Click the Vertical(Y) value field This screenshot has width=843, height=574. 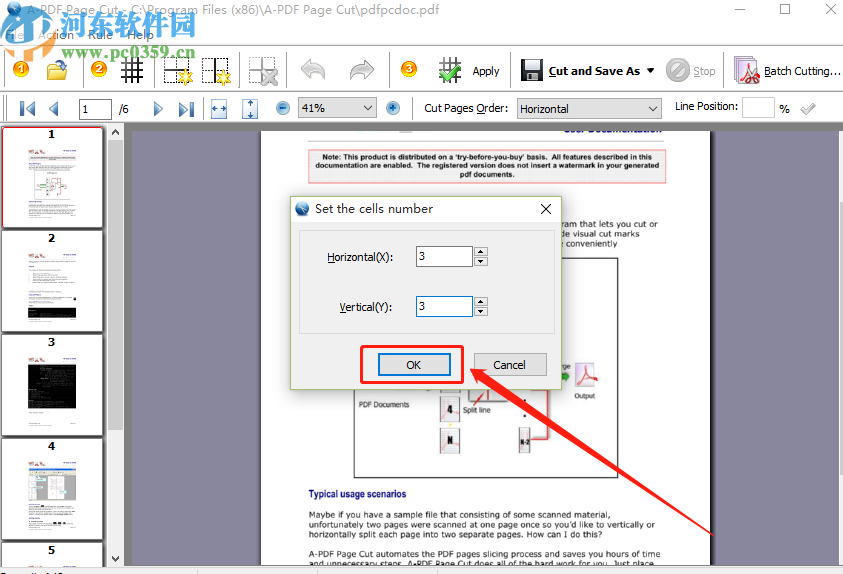coord(444,306)
